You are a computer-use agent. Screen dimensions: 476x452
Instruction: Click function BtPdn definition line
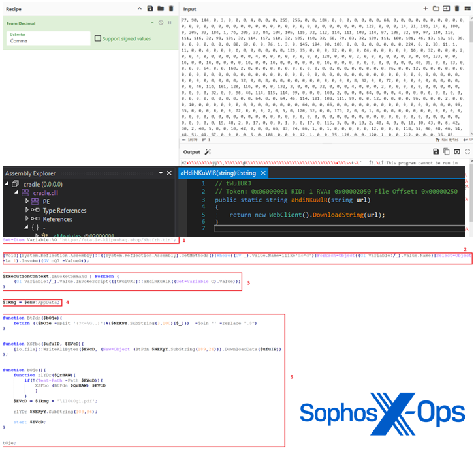33,318
